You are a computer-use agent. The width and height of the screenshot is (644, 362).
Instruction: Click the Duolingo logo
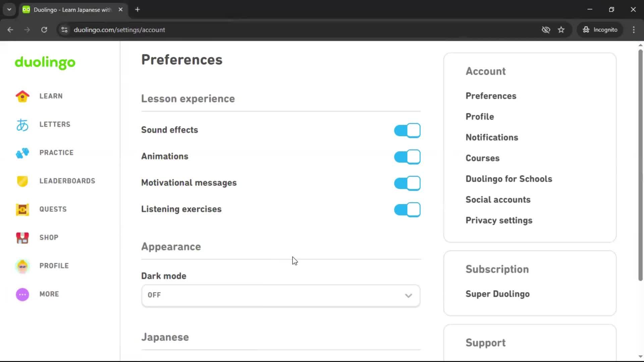(45, 63)
